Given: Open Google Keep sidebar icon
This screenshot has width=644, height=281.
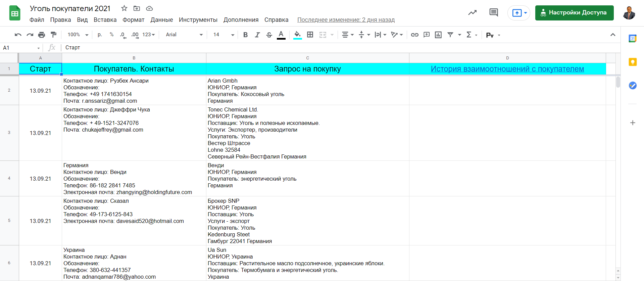Looking at the screenshot, I should pos(633,62).
